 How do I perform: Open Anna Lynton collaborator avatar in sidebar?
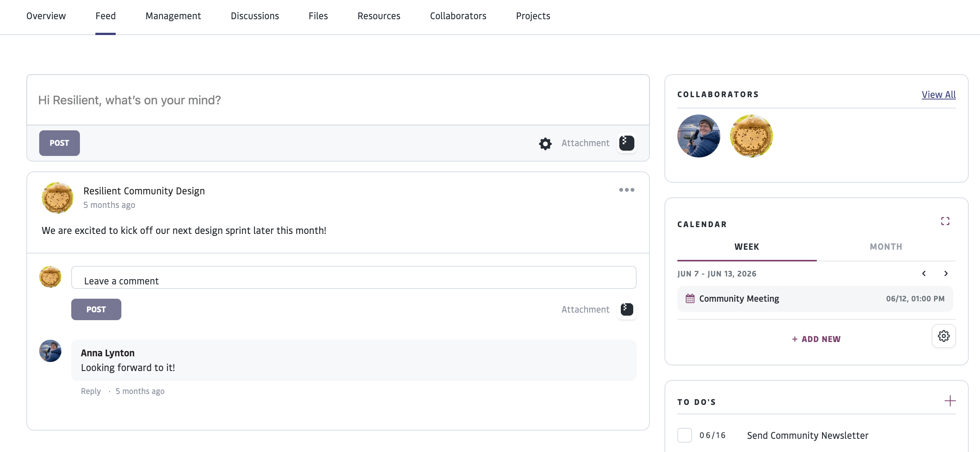(x=698, y=136)
